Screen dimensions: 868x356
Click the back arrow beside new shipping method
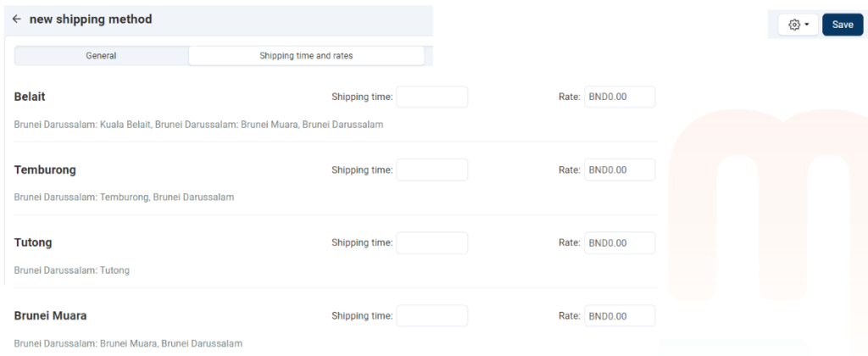coord(17,19)
